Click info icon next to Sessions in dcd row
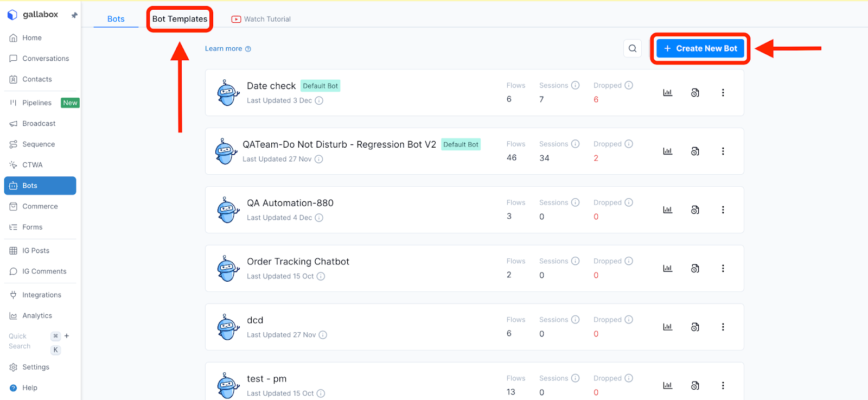Image resolution: width=868 pixels, height=400 pixels. click(x=576, y=320)
